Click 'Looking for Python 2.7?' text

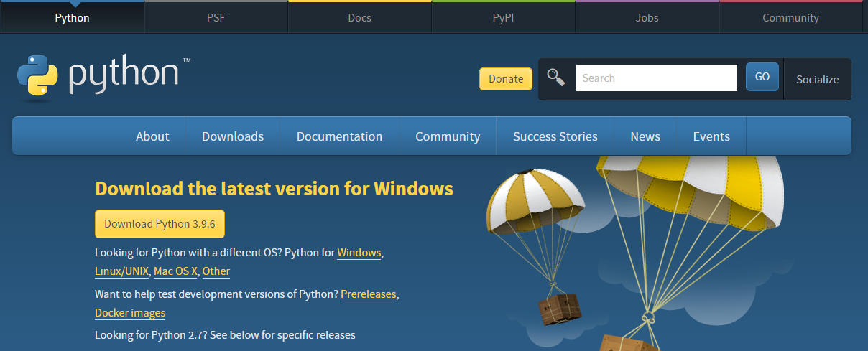152,335
